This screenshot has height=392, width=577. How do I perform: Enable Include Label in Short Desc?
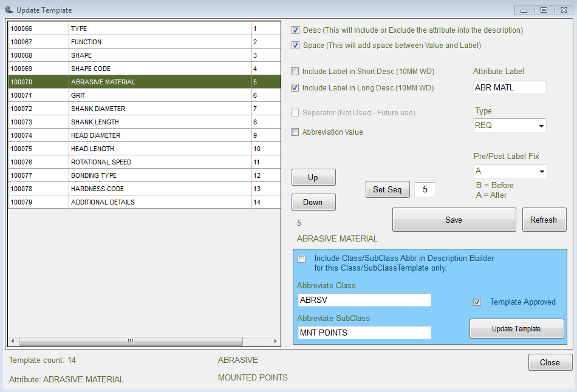295,71
